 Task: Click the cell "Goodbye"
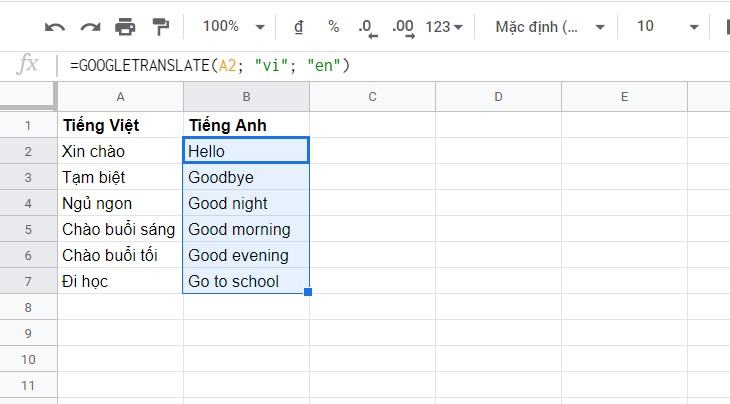click(246, 177)
